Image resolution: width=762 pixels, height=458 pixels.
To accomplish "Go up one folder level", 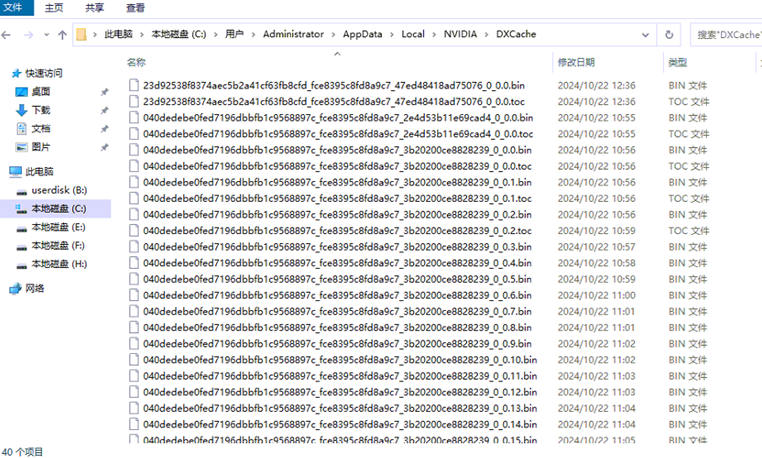I will 62,35.
